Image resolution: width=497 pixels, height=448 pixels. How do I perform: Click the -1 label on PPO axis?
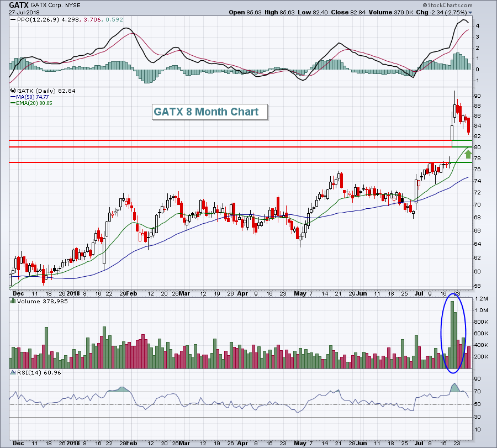[x=477, y=81]
